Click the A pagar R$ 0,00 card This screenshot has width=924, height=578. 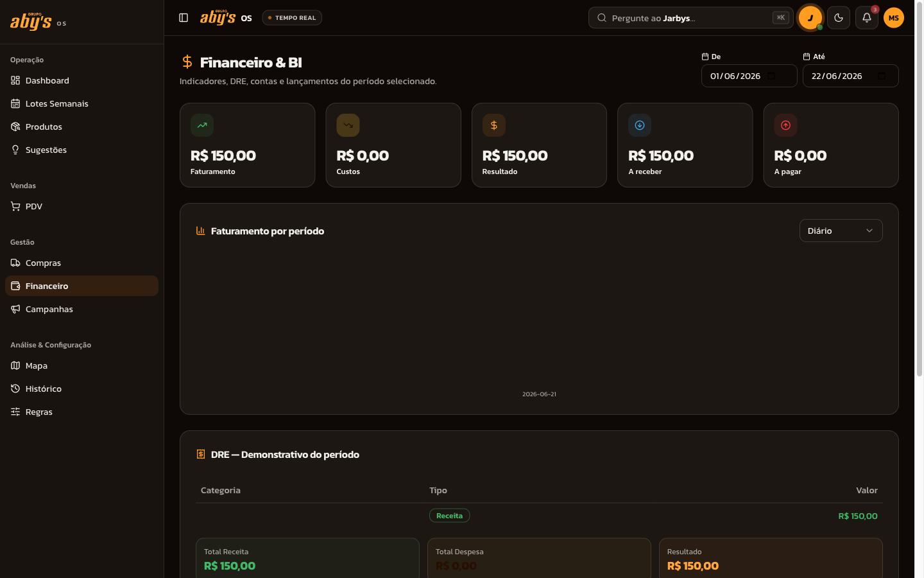point(831,145)
